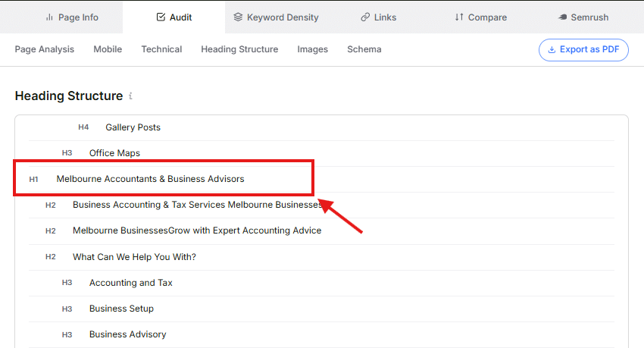Click the bar chart icon beside Page Info
Viewport: 644px width, 348px height.
[49, 17]
